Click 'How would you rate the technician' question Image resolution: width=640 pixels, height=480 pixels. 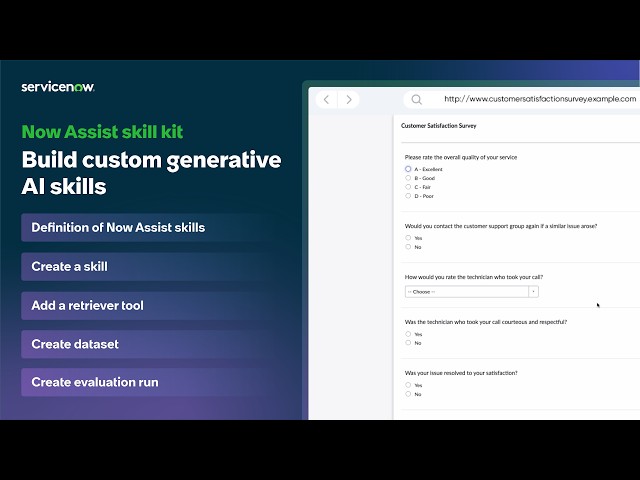pos(474,277)
